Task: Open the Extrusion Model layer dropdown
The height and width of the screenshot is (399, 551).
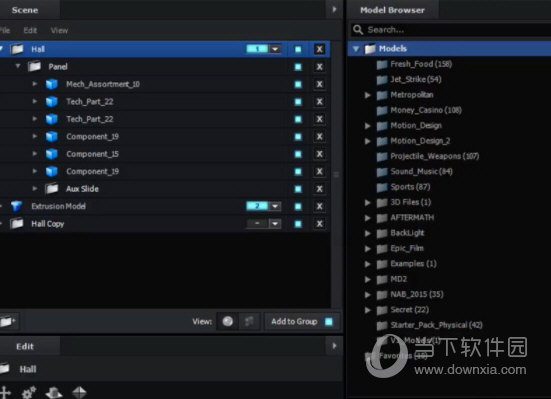Action: click(x=275, y=206)
